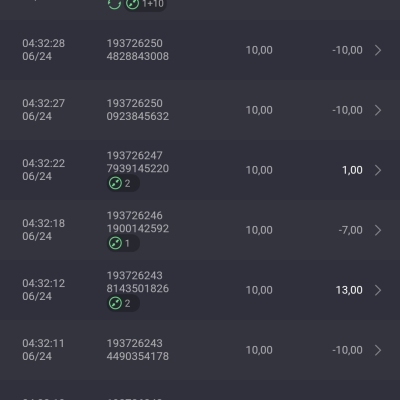Expand the details arrow for 04:32:22 entry
Image resolution: width=400 pixels, height=400 pixels.
tap(378, 170)
